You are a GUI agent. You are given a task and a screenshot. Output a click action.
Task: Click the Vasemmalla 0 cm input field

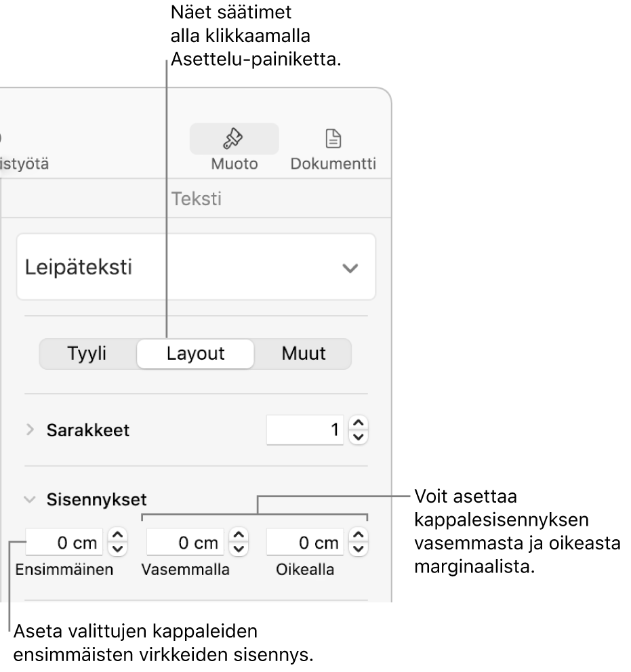click(188, 542)
